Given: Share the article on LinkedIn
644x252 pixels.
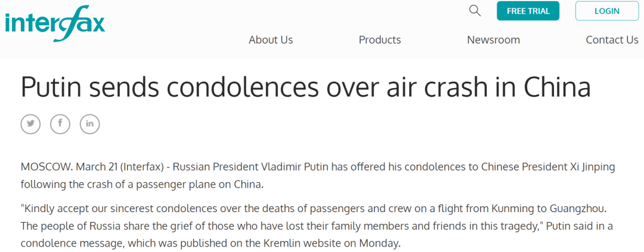Looking at the screenshot, I should click(90, 124).
